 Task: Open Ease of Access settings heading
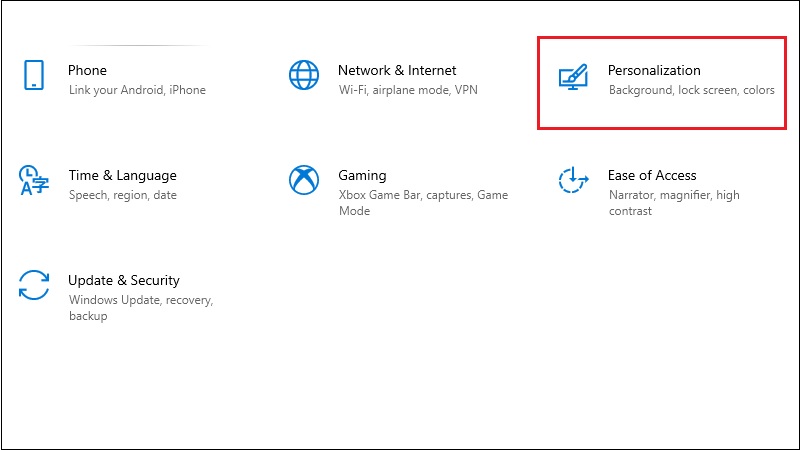point(652,176)
